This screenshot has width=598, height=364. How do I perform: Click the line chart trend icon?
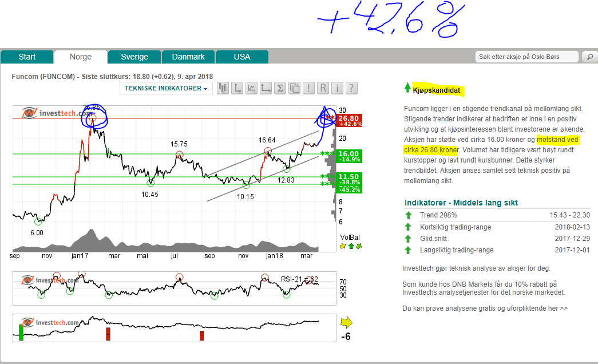(251, 88)
